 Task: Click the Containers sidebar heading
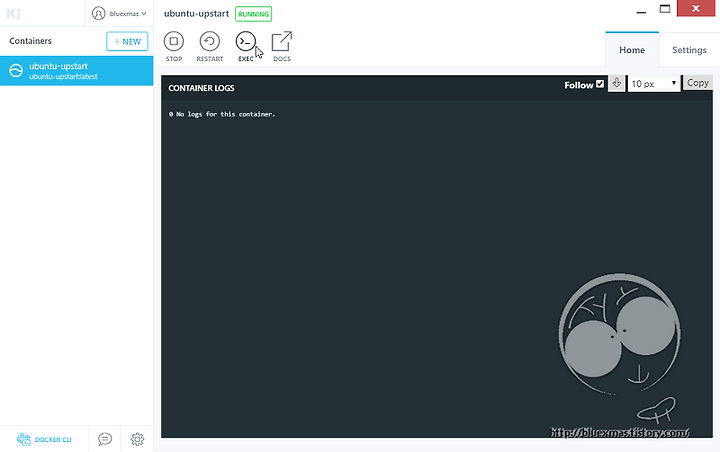30,41
